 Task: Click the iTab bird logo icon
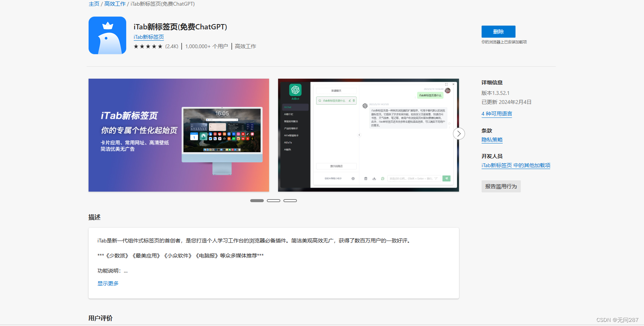[107, 35]
